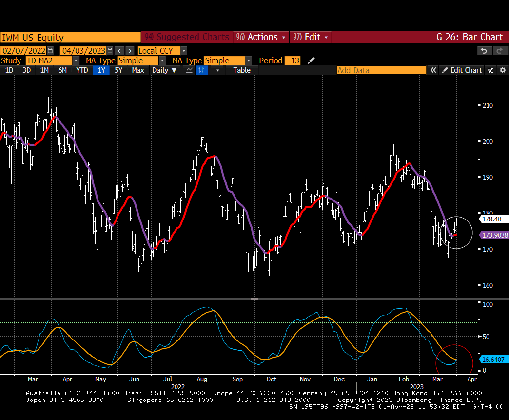Open the 97) Edit menu
The height and width of the screenshot is (420, 509).
[311, 37]
